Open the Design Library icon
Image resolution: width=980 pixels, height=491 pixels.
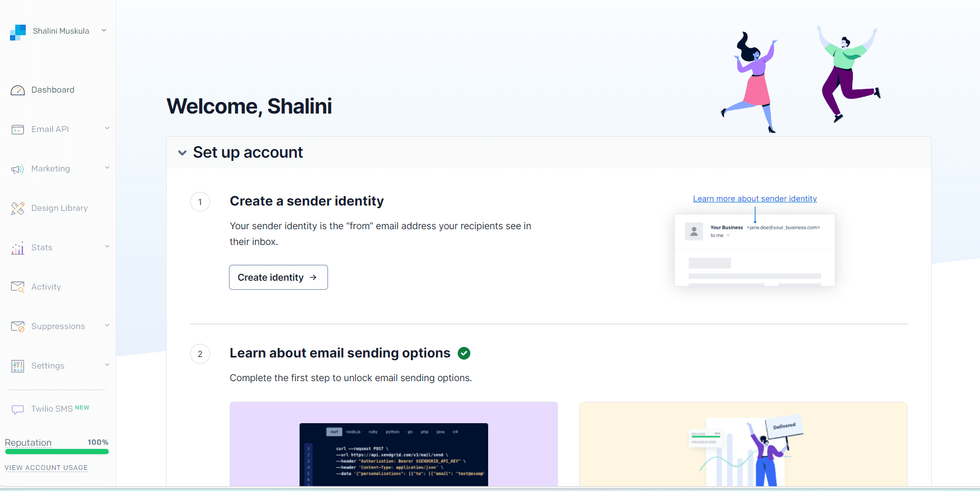tap(18, 209)
